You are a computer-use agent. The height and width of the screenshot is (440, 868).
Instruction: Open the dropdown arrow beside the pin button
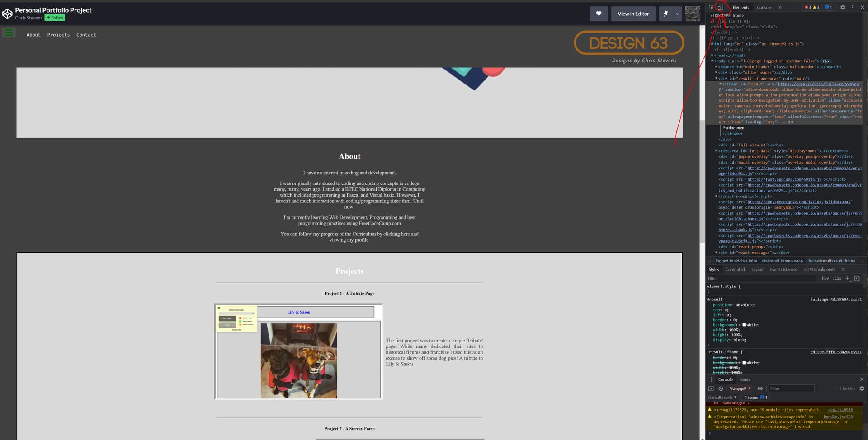click(x=677, y=14)
